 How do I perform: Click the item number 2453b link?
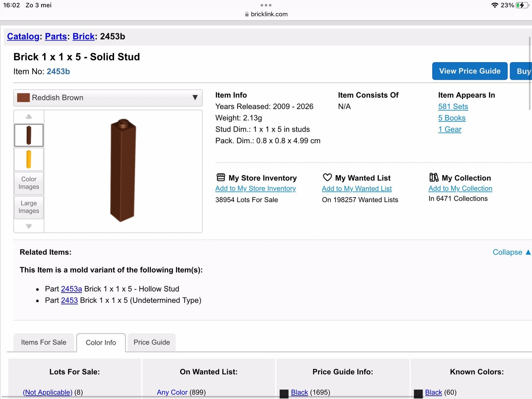pos(58,71)
